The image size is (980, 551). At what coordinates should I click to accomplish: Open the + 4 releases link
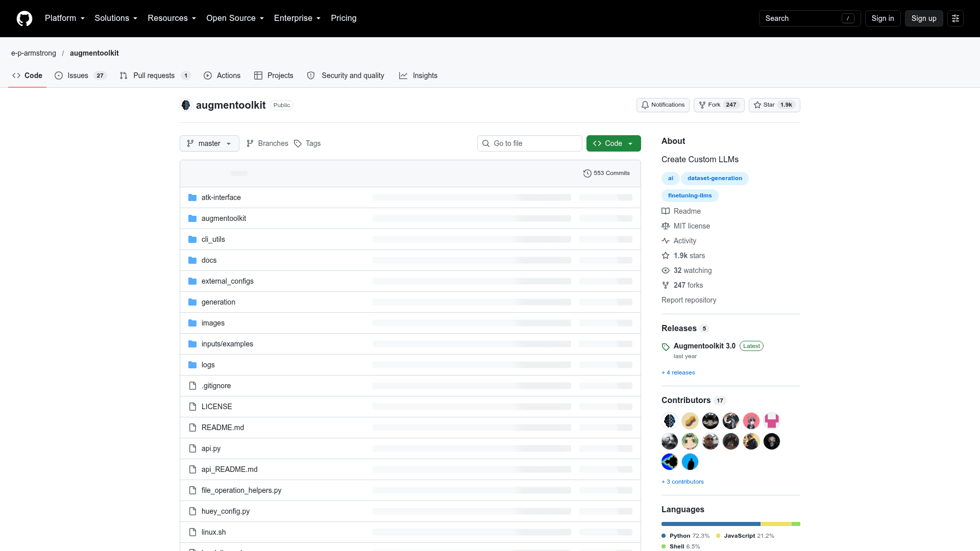pyautogui.click(x=678, y=373)
